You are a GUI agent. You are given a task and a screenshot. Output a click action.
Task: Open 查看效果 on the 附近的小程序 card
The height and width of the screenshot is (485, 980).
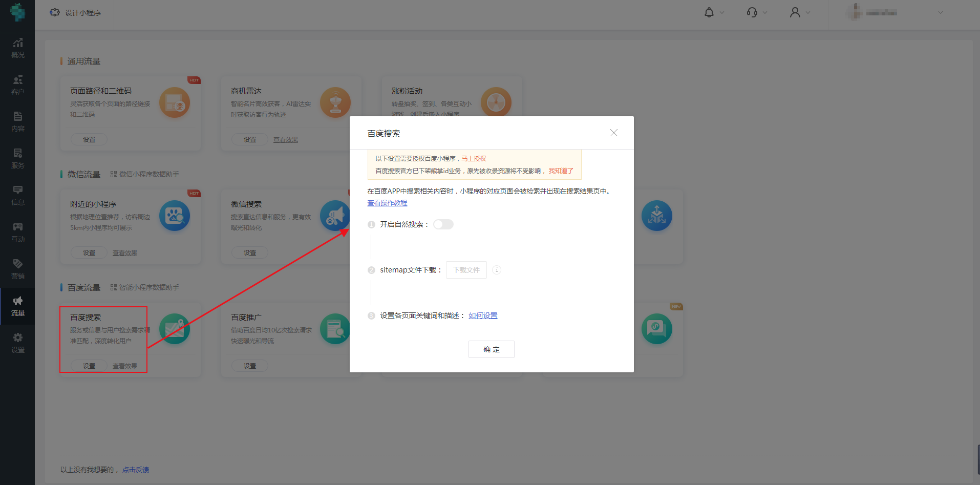[125, 253]
